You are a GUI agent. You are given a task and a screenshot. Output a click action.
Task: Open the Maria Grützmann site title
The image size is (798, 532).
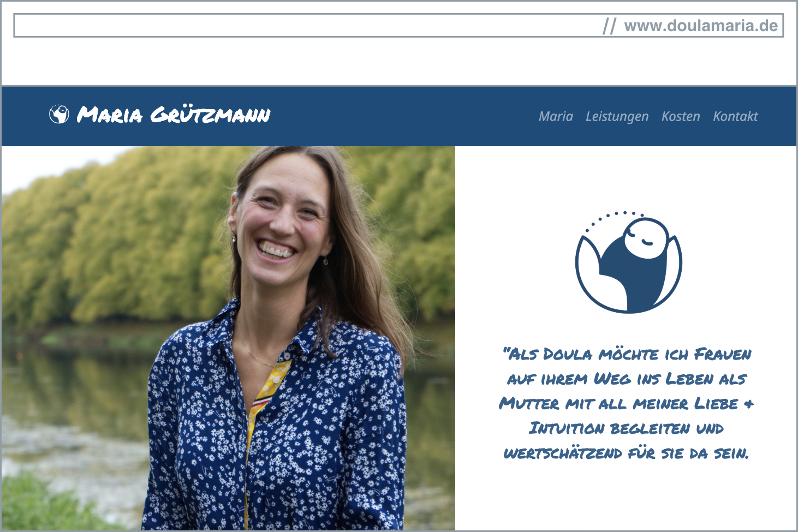(x=174, y=115)
